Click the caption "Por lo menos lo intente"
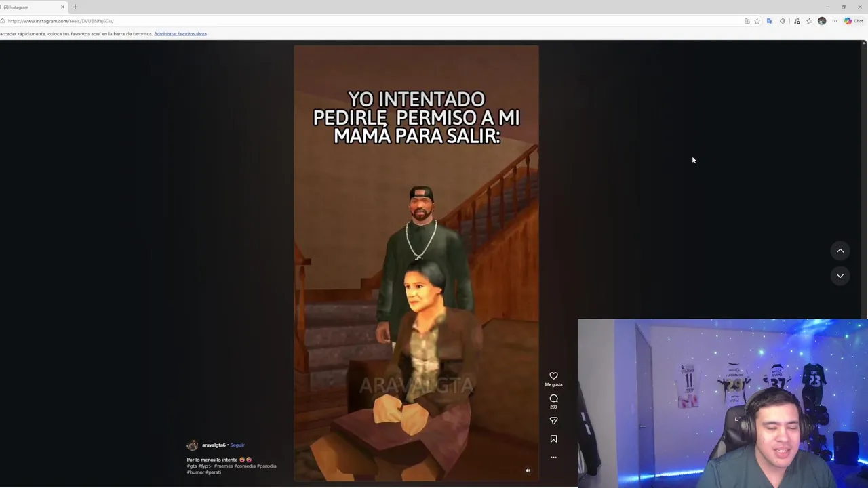The height and width of the screenshot is (488, 868). click(212, 460)
